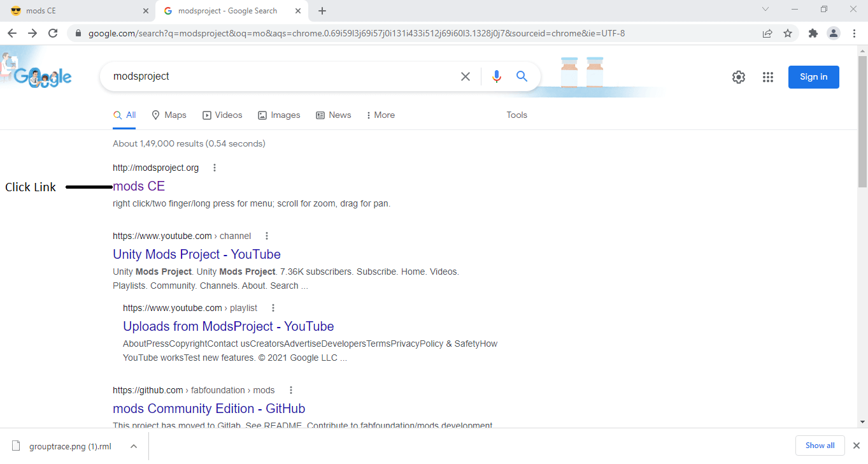Close the 'mods CE' browser tab
Viewport: 868px width, 464px height.
[x=145, y=11]
